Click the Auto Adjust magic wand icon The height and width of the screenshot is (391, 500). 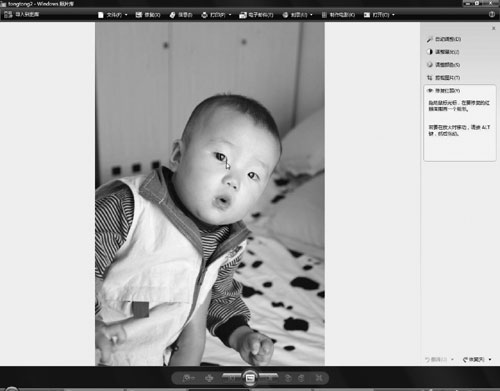coord(429,39)
